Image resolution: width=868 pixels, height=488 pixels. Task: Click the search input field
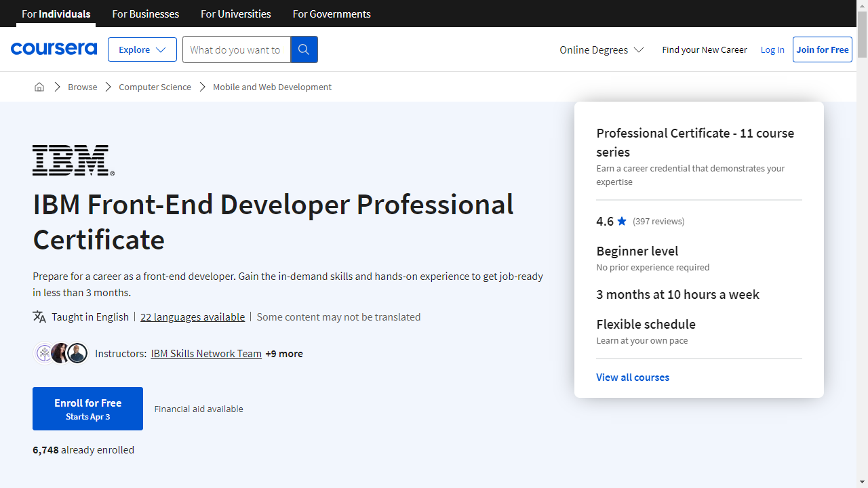[x=237, y=49]
